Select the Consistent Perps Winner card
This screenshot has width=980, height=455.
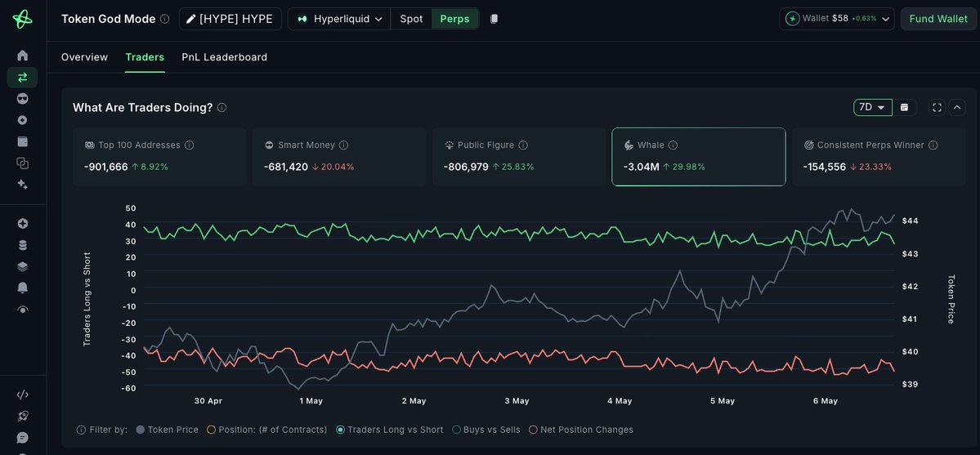click(879, 157)
